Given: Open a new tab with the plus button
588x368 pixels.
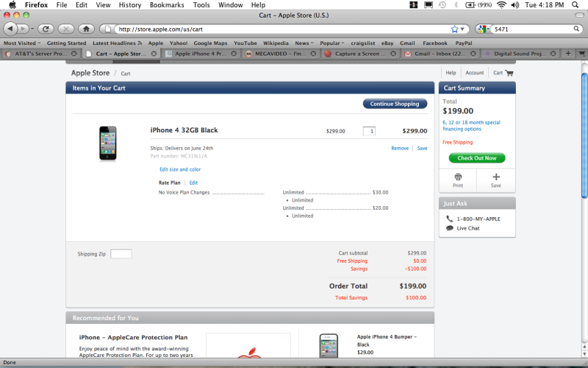Looking at the screenshot, I should pos(568,53).
